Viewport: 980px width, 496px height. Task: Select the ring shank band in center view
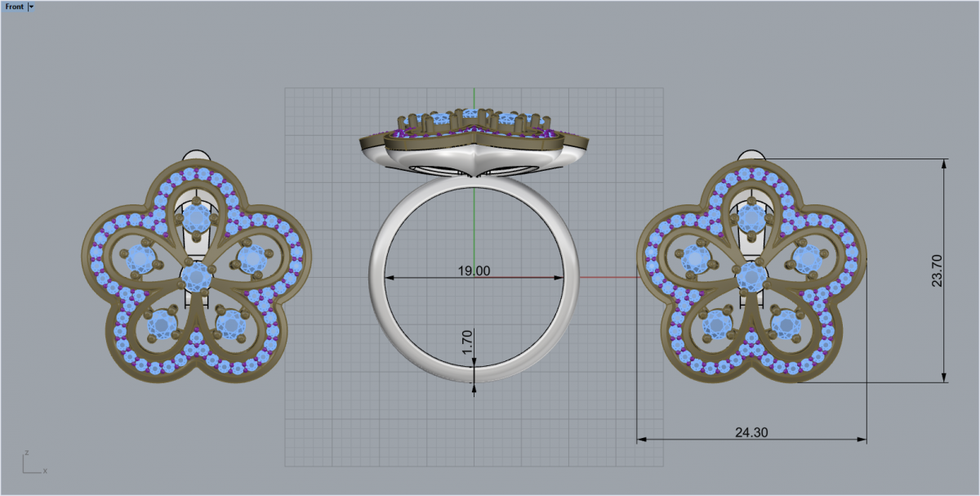[x=474, y=279]
